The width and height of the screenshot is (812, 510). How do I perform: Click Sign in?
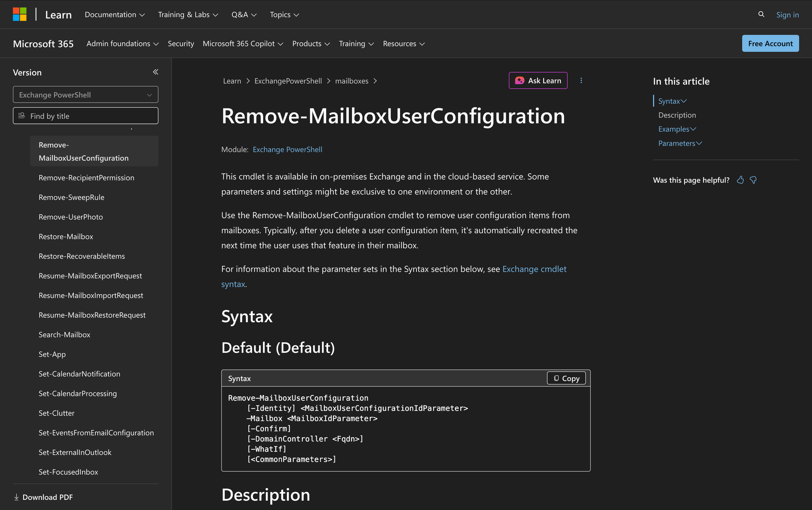click(x=787, y=15)
